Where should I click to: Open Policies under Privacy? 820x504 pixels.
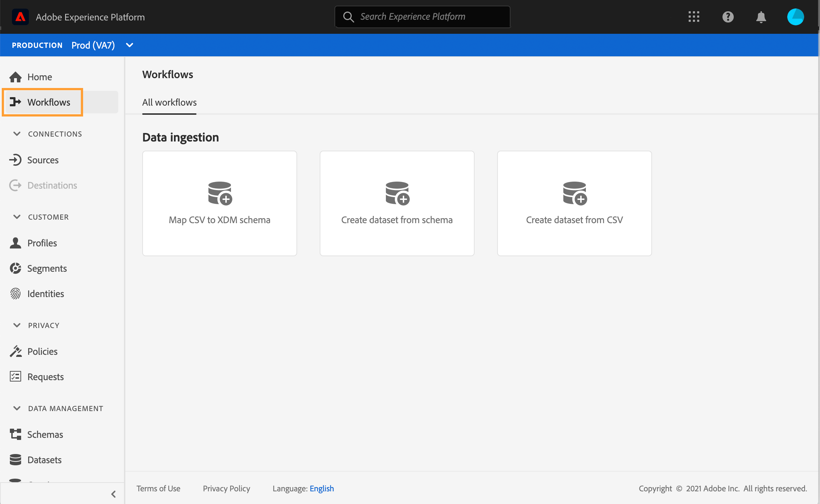pyautogui.click(x=42, y=352)
